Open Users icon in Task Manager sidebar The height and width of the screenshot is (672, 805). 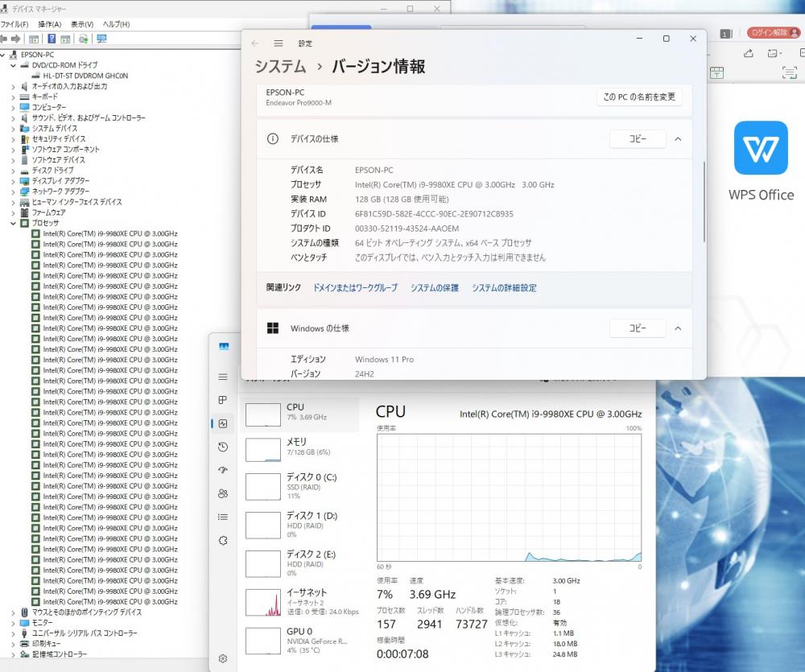[x=223, y=494]
